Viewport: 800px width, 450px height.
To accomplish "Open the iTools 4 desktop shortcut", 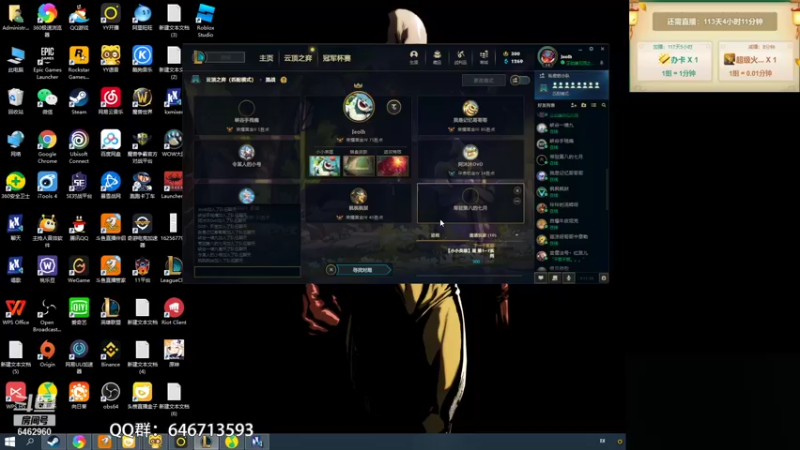I will (47, 185).
